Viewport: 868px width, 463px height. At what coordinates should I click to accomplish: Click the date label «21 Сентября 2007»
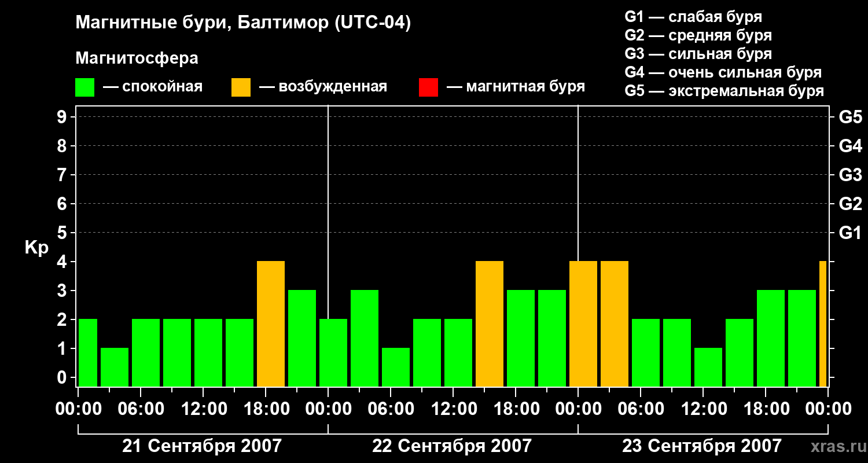click(202, 446)
